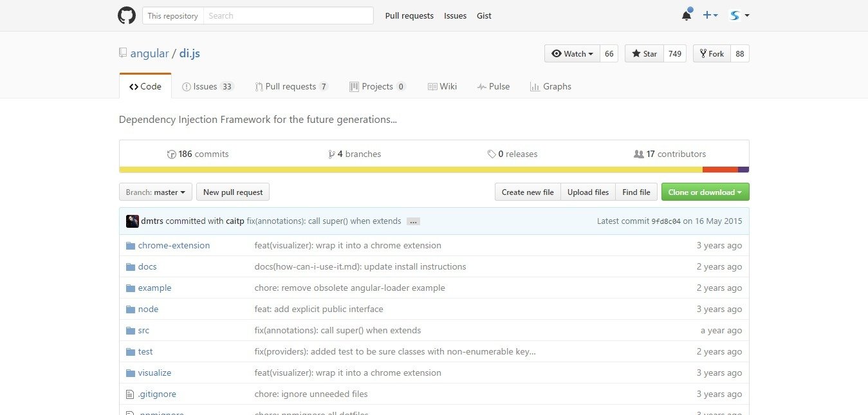Screen dimensions: 868x415
Task: Click the example folder icon
Action: 131,288
